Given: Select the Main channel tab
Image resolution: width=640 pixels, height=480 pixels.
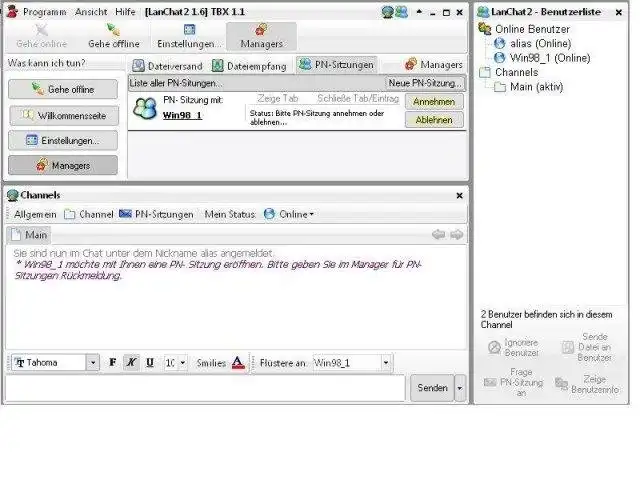Looking at the screenshot, I should click(x=29, y=235).
